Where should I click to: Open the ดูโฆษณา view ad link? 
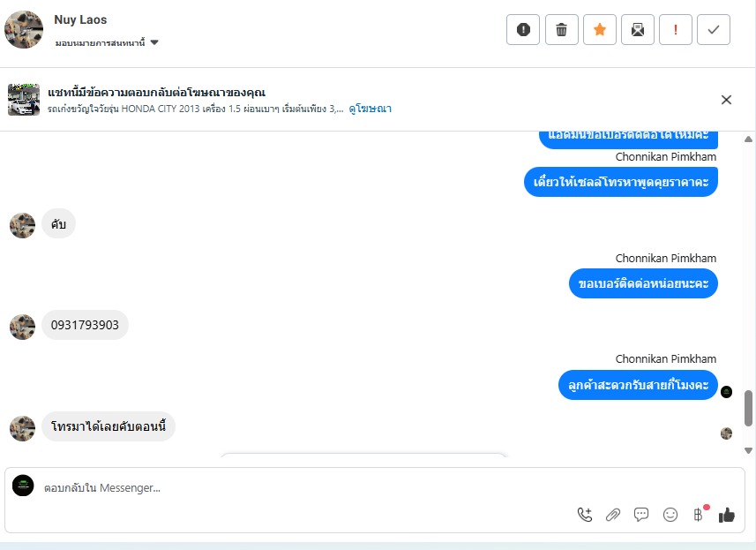click(370, 109)
